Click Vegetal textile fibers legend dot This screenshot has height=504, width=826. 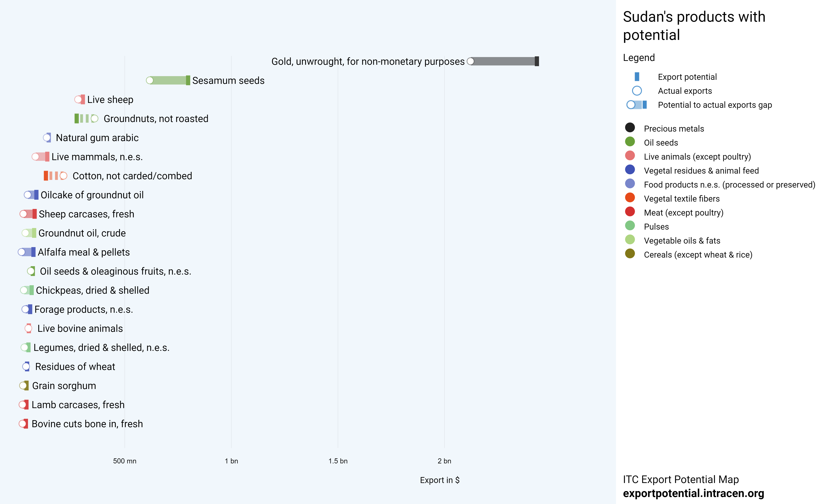(x=630, y=198)
